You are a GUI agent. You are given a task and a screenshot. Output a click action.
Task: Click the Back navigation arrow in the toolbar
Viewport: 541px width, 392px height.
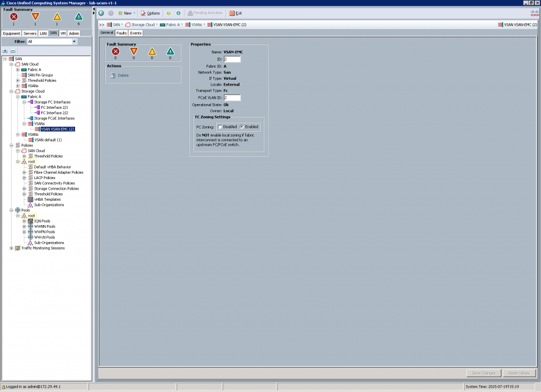101,13
